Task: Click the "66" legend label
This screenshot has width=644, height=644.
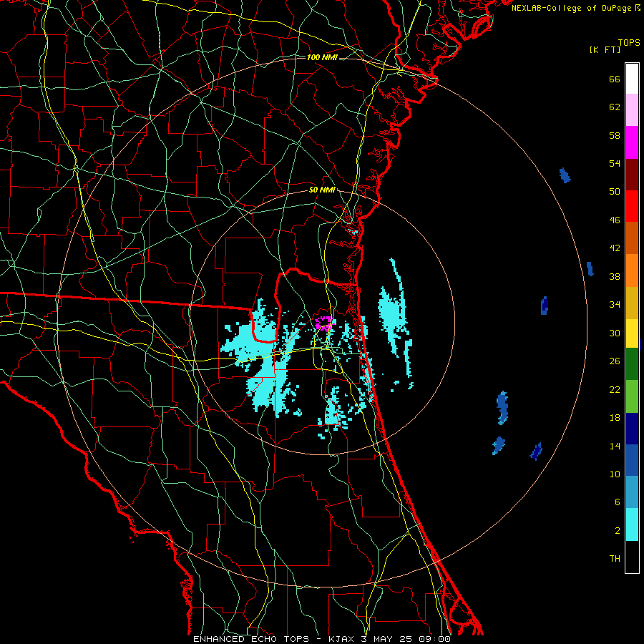Action: (615, 79)
